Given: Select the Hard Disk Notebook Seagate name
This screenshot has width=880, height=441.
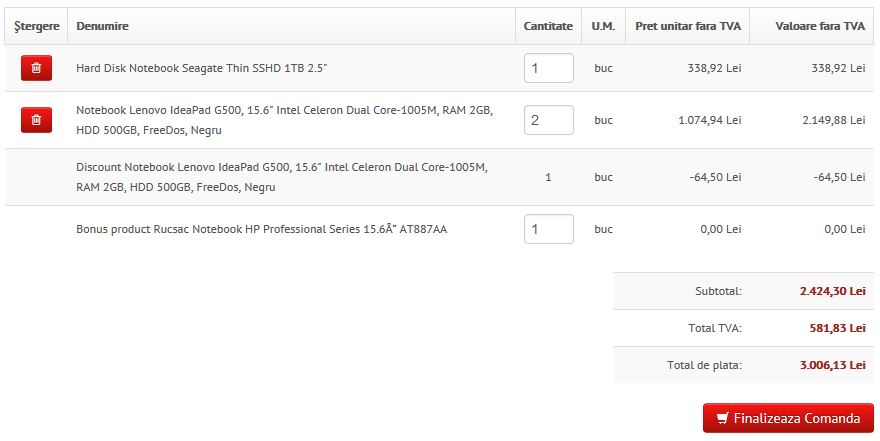Looking at the screenshot, I should coord(201,68).
